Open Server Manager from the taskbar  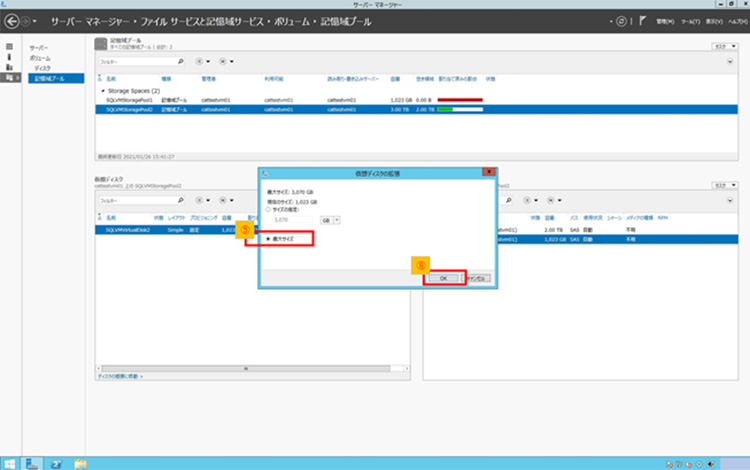click(x=33, y=463)
